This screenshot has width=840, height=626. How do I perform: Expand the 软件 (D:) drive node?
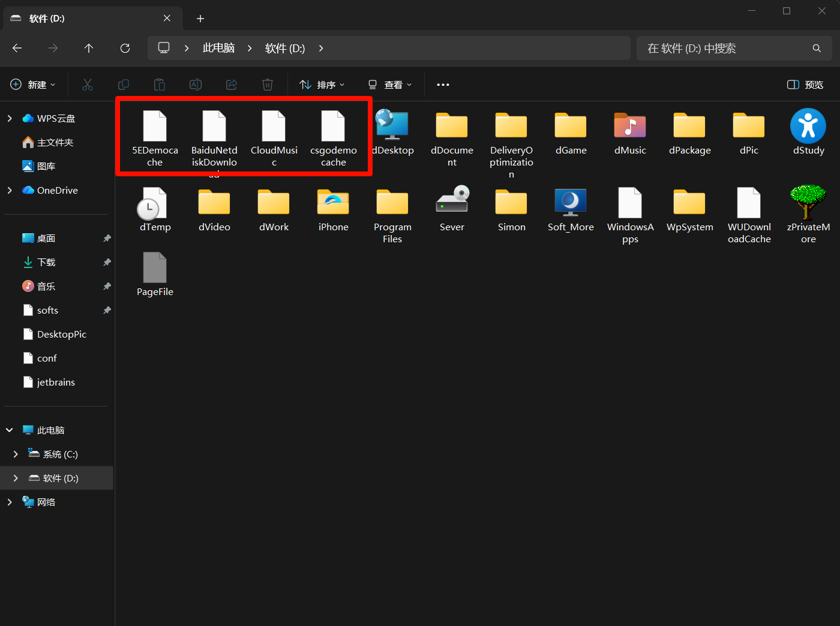coord(16,478)
